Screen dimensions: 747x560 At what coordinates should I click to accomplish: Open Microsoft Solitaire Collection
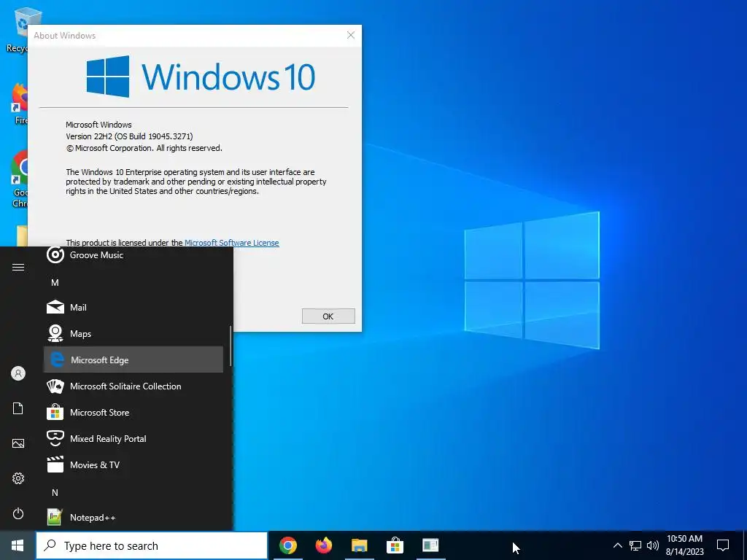pyautogui.click(x=133, y=386)
